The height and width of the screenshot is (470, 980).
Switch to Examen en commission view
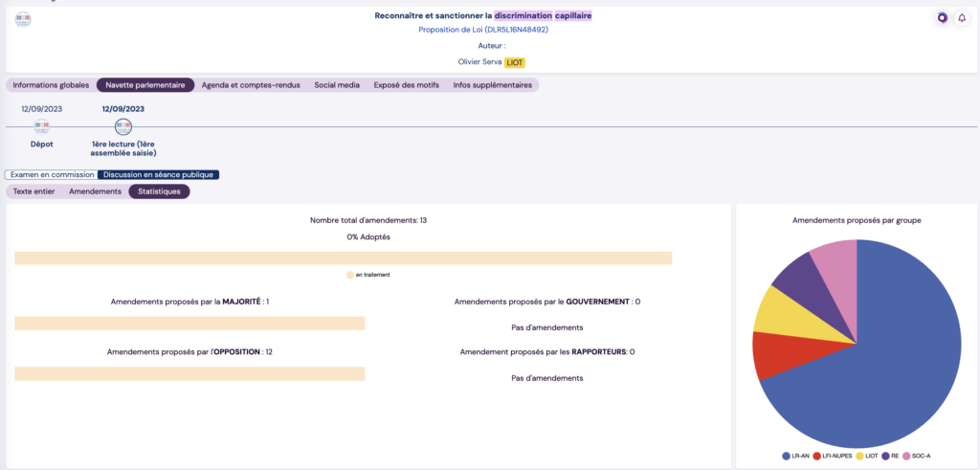click(x=53, y=175)
